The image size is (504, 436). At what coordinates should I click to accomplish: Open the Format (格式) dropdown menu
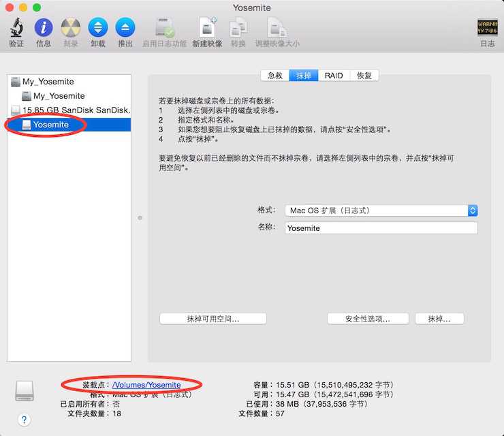pos(381,211)
